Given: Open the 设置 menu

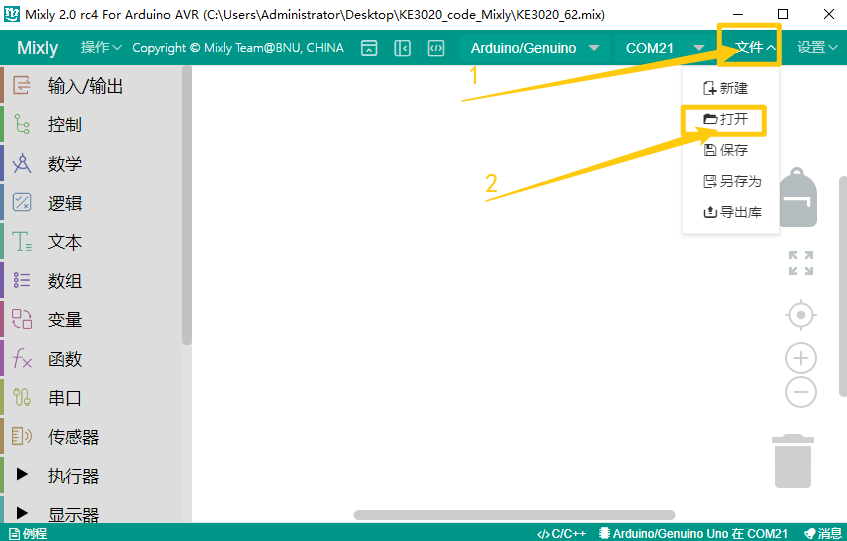Looking at the screenshot, I should point(817,48).
